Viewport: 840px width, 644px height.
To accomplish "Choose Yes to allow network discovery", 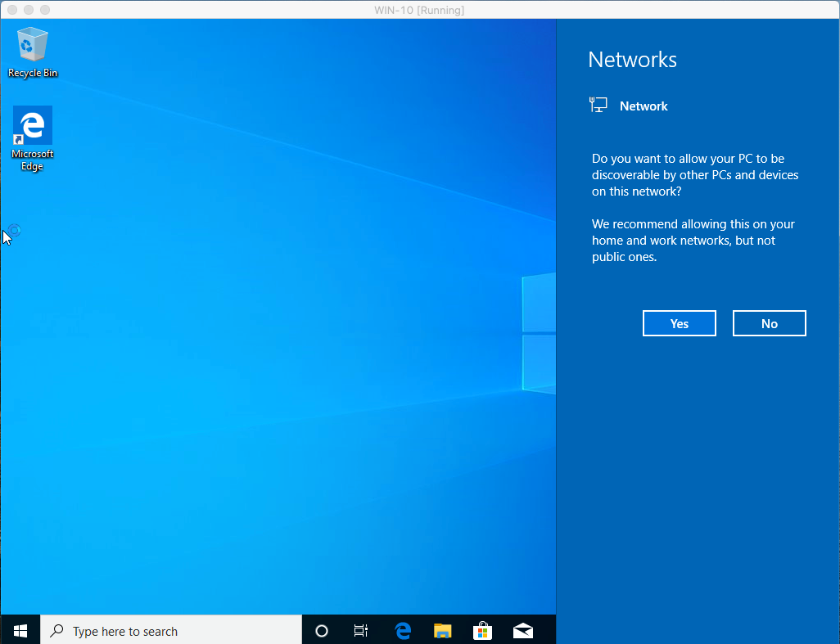I will click(x=680, y=323).
